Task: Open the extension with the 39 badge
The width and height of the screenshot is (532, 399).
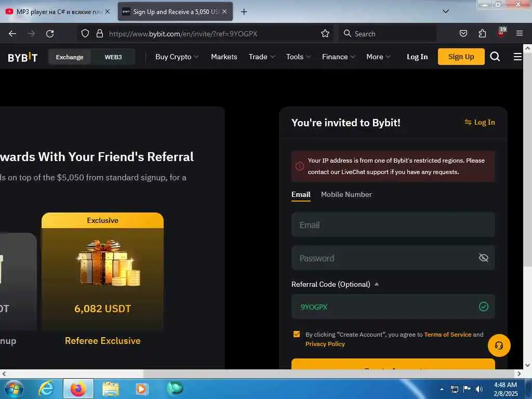Action: [x=501, y=33]
